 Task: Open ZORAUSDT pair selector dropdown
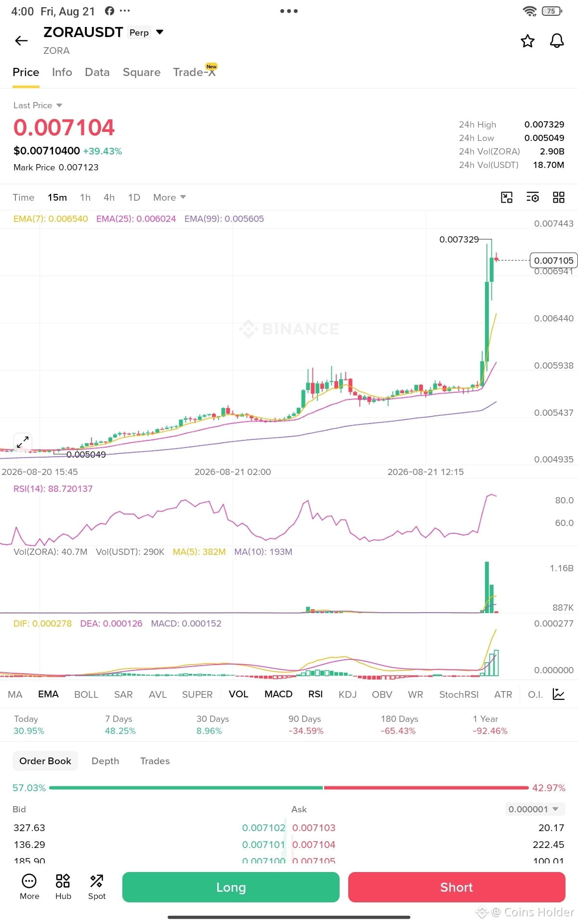(160, 32)
